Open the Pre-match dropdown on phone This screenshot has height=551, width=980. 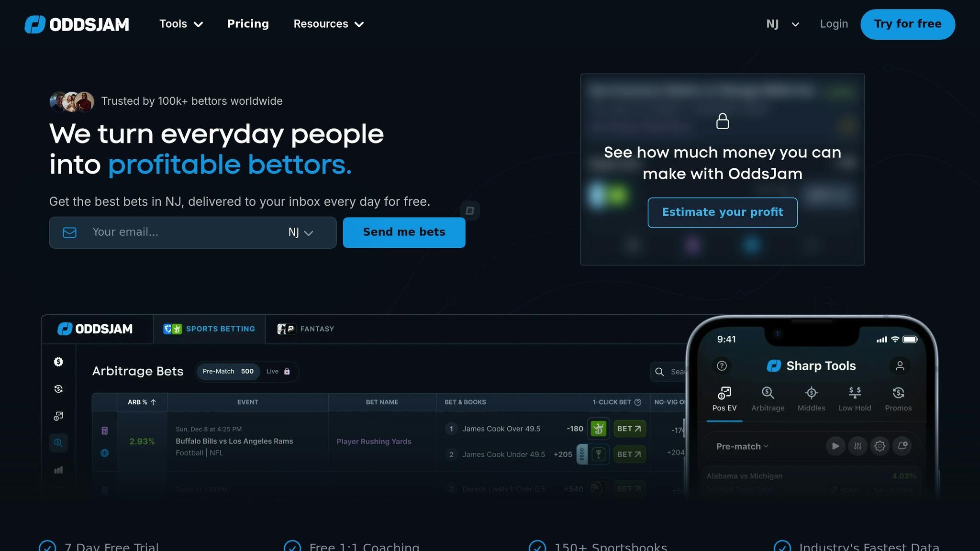click(x=742, y=446)
